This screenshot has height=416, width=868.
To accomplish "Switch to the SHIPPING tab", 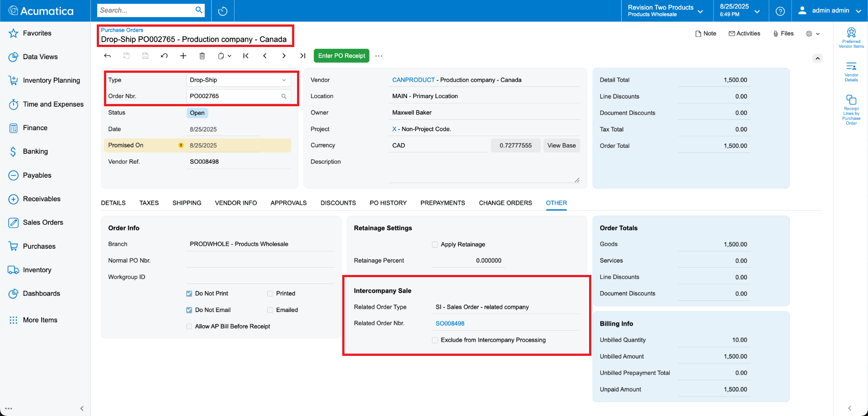I will tap(187, 203).
